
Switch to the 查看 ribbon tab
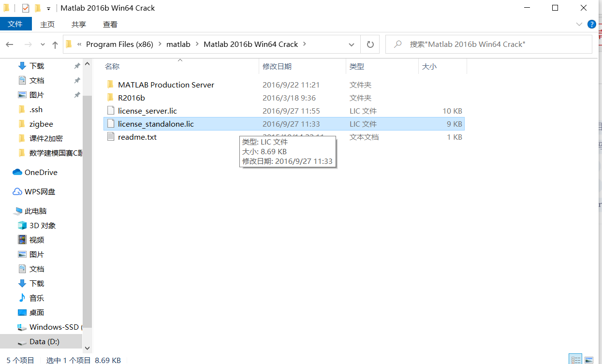(110, 24)
